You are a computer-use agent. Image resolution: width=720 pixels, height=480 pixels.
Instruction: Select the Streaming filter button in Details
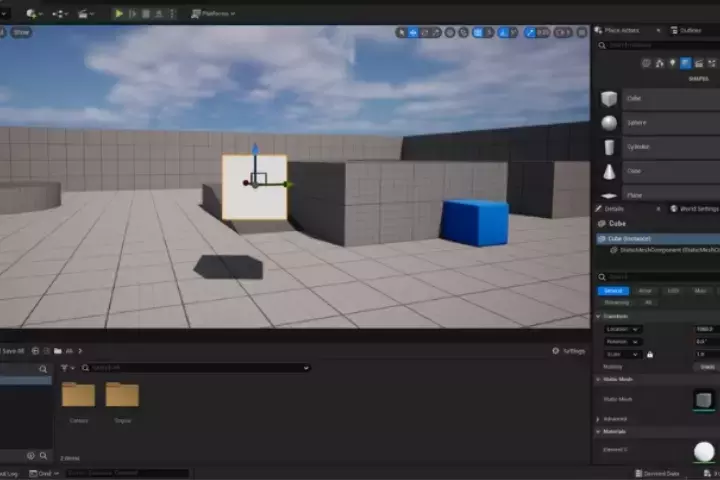[616, 303]
